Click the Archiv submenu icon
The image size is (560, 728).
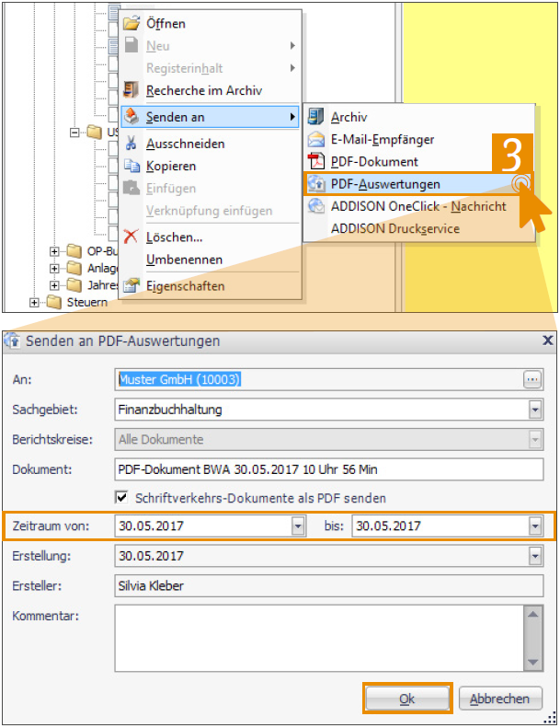tap(316, 117)
